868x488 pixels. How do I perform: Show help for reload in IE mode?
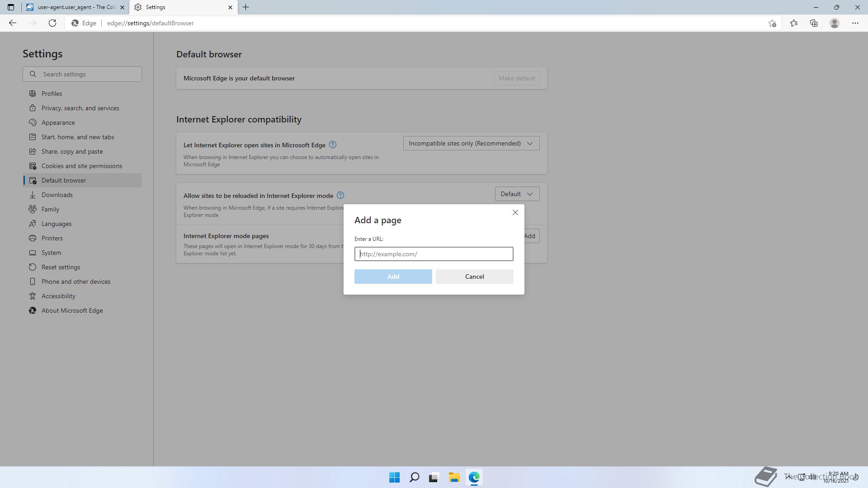tap(340, 195)
